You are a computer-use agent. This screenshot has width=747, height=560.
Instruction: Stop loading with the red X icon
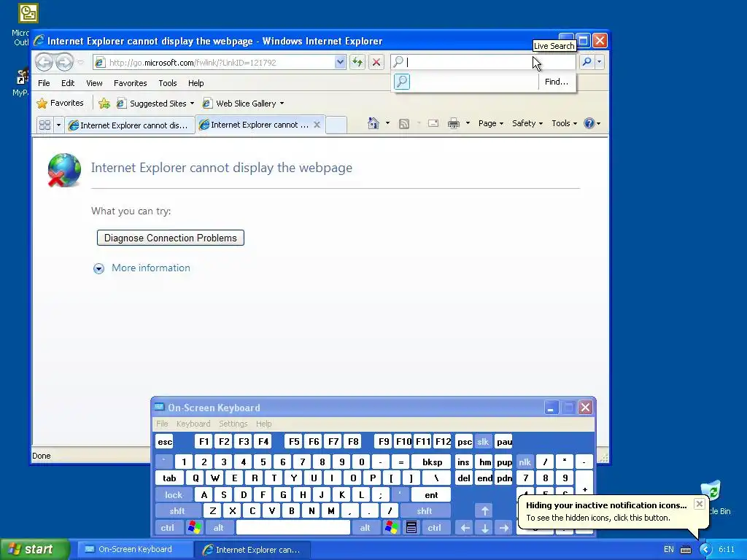click(x=376, y=62)
